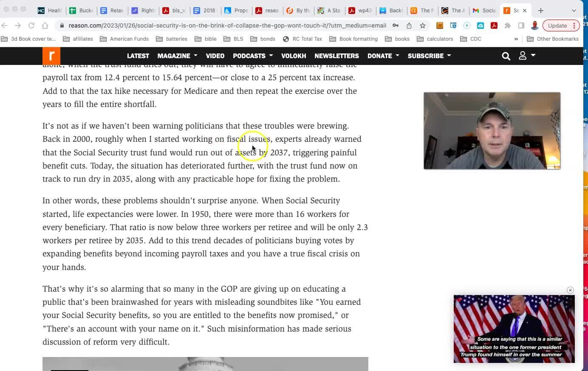Switch to the Relax document tab
This screenshot has width=588, height=371.
pos(112,11)
